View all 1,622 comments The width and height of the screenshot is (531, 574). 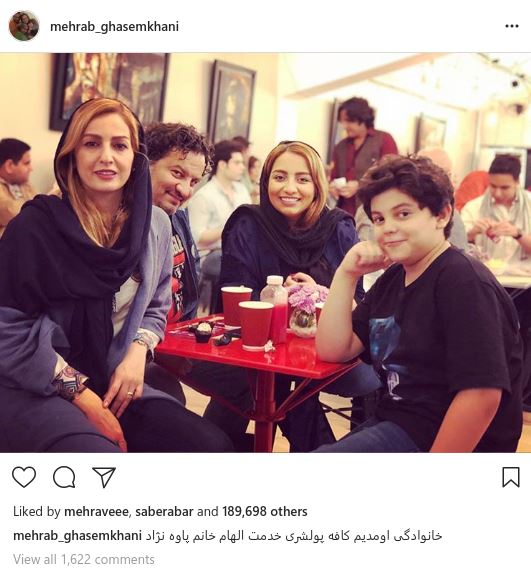pyautogui.click(x=84, y=559)
